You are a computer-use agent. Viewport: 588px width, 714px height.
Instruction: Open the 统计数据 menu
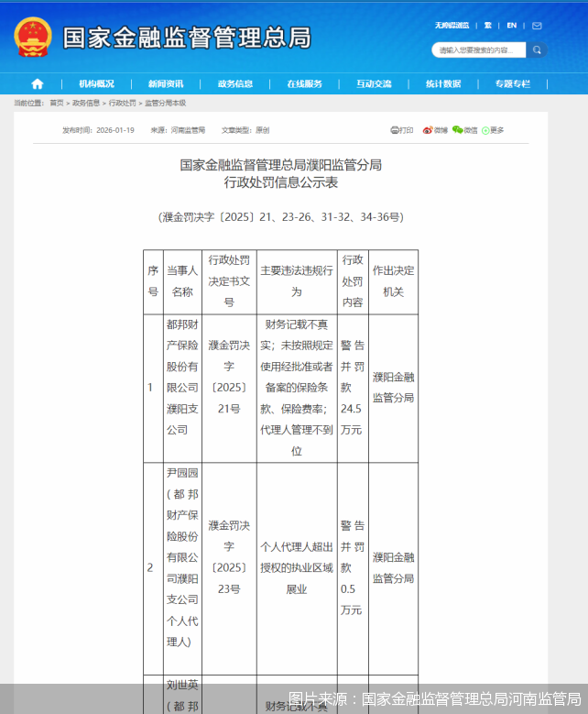click(443, 83)
